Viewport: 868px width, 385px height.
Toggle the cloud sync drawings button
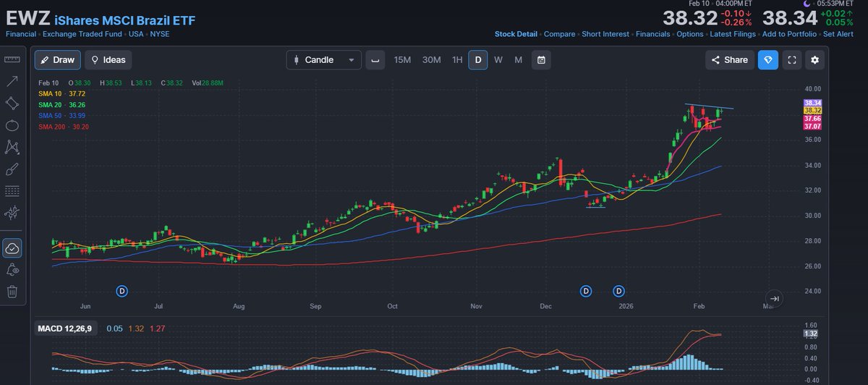pyautogui.click(x=12, y=248)
